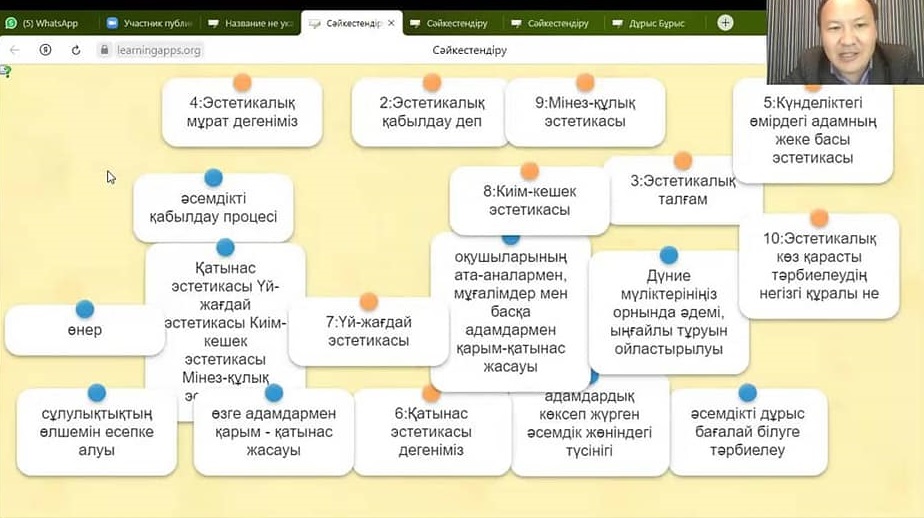Image resolution: width=924 pixels, height=518 pixels.
Task: Open the Участник публикации tab
Action: coord(148,23)
